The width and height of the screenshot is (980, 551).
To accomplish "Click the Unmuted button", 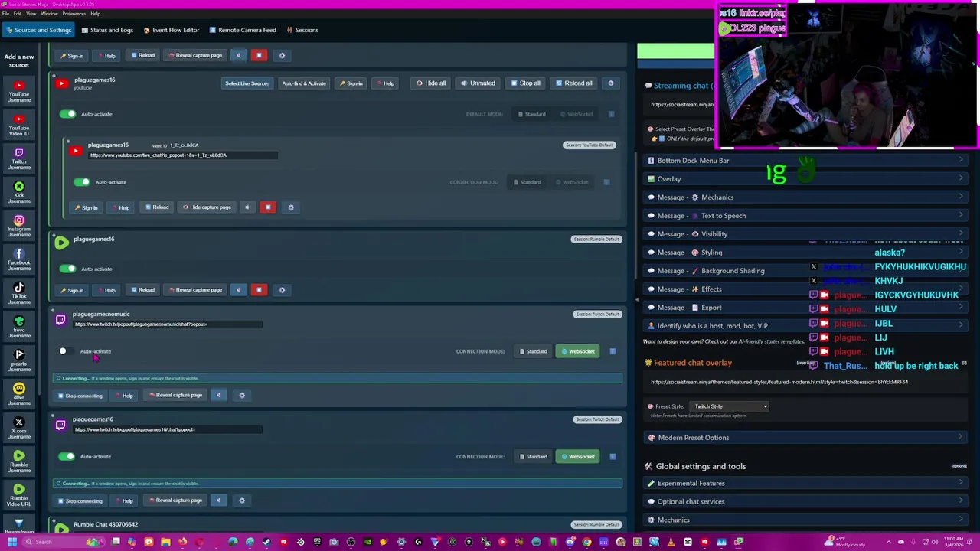I will (478, 83).
